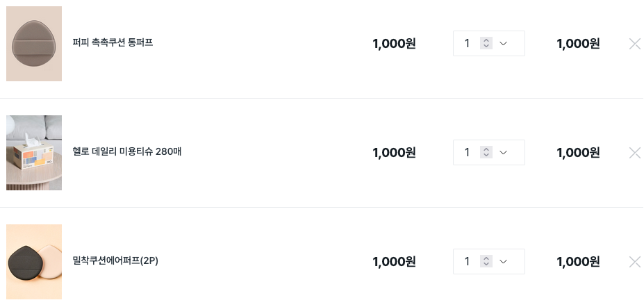Open the 퍼피 촉촉쿠션 통퍼프 product link
The image size is (644, 307).
[113, 42]
